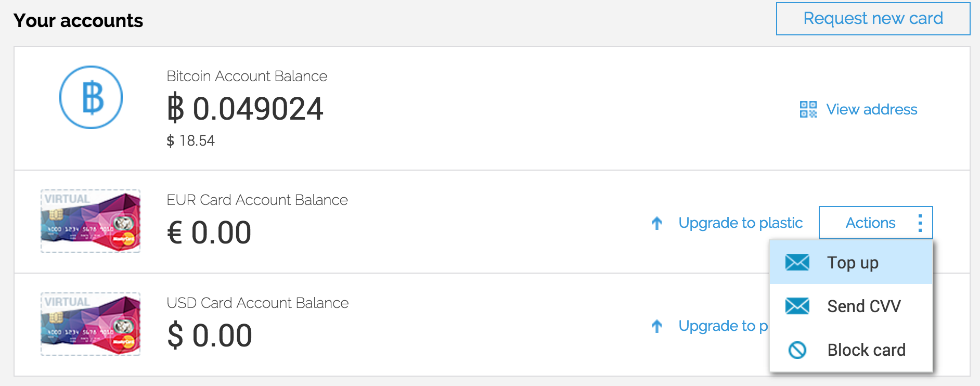This screenshot has height=386, width=980.
Task: Select Block card menu option
Action: coord(866,350)
